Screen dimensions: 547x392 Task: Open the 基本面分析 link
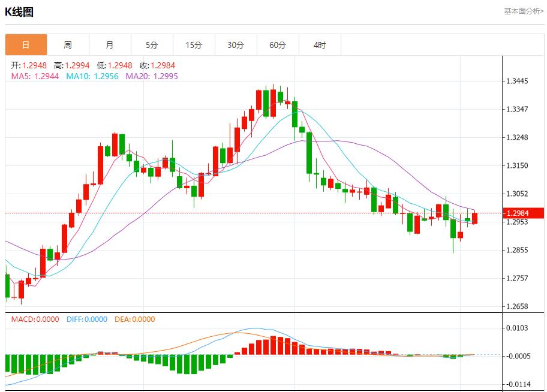[523, 11]
